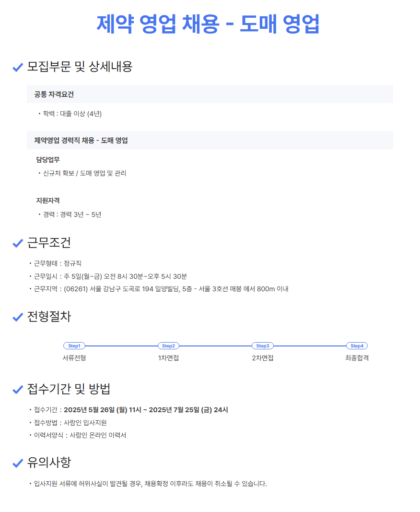This screenshot has width=420, height=512.
Task: Select the Step4 badge
Action: (x=357, y=346)
